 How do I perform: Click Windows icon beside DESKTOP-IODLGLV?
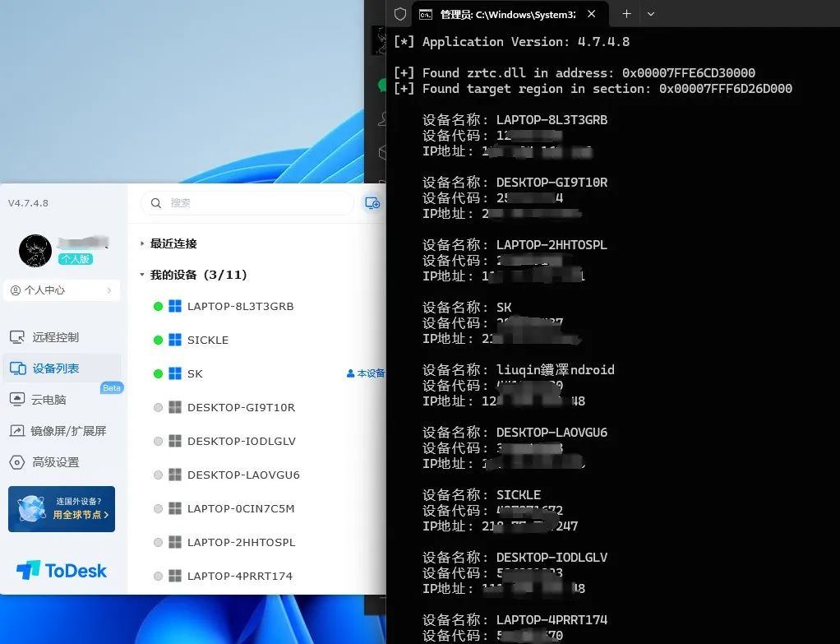click(174, 442)
